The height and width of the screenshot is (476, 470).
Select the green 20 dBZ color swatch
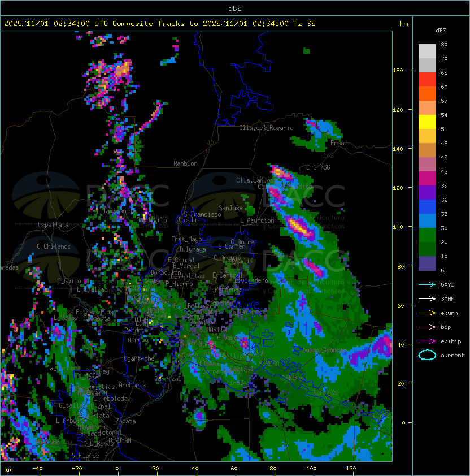pyautogui.click(x=427, y=249)
